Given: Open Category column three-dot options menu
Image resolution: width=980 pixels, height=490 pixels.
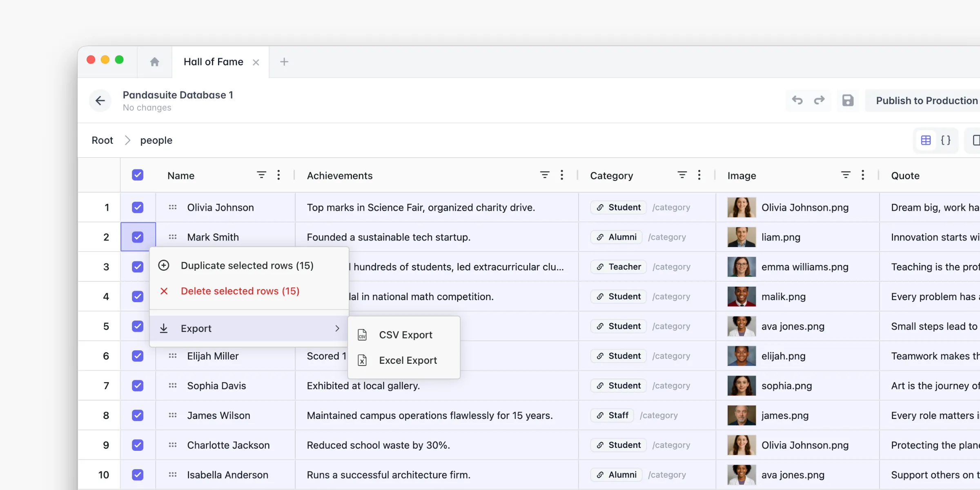Looking at the screenshot, I should tap(699, 175).
